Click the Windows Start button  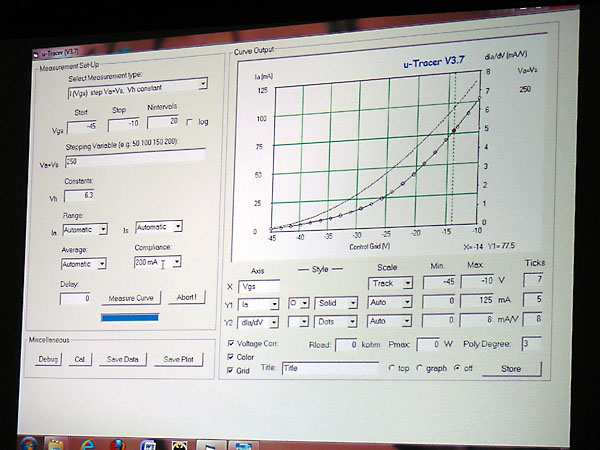tap(29, 441)
